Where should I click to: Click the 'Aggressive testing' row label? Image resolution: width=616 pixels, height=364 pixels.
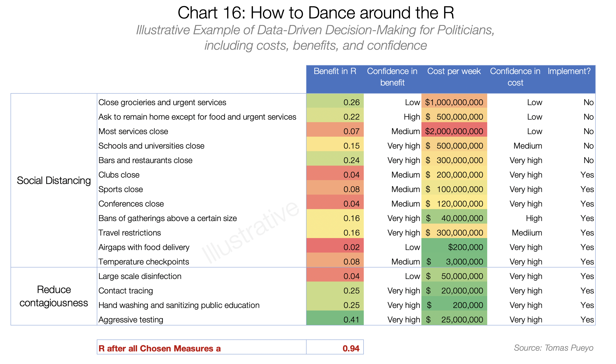[x=131, y=319]
